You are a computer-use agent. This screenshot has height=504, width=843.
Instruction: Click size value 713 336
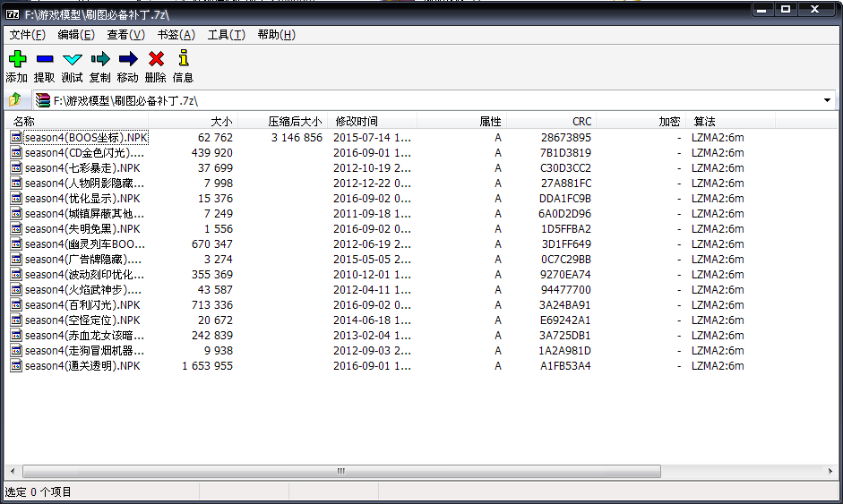[x=212, y=304]
